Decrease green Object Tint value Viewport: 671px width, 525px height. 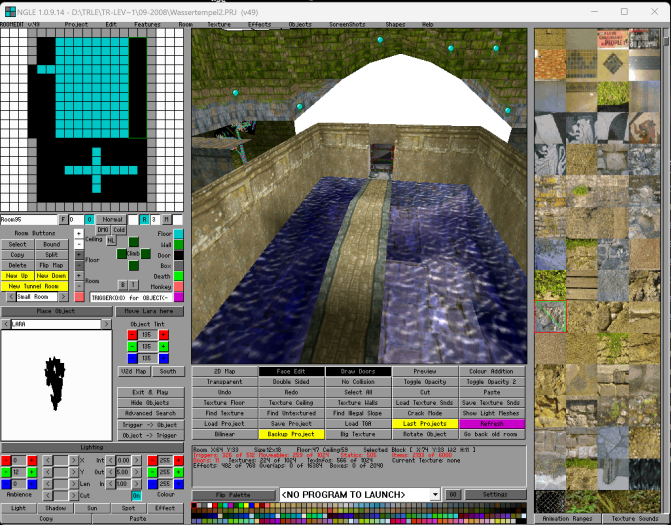tap(132, 346)
